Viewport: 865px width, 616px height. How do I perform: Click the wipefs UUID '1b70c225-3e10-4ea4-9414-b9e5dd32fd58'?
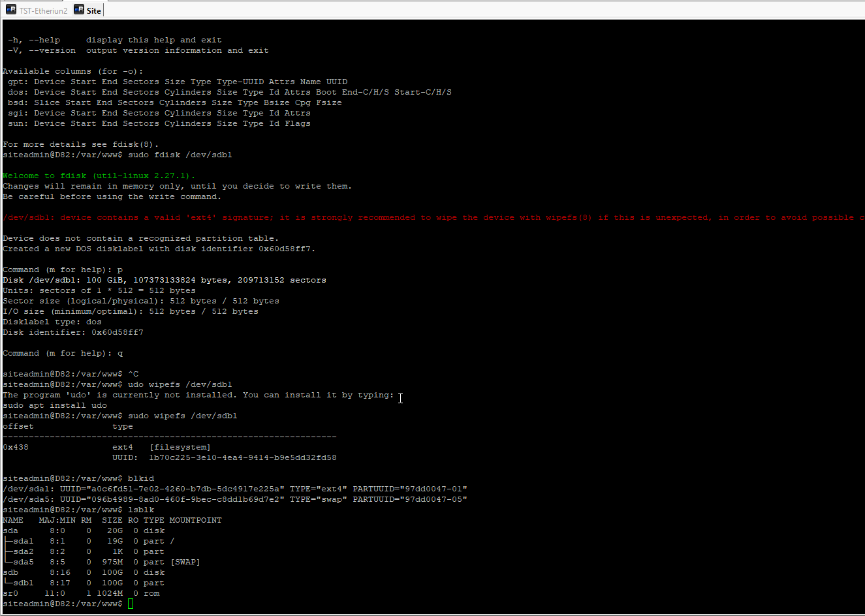pos(243,457)
